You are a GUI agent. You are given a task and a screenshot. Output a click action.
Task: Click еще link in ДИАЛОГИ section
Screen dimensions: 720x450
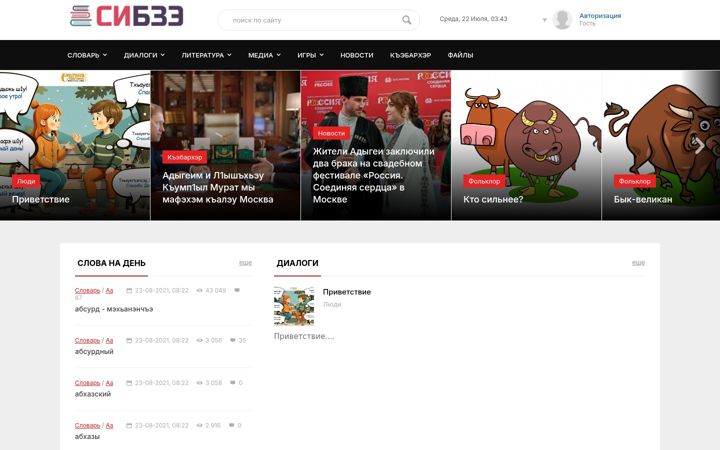pos(638,263)
